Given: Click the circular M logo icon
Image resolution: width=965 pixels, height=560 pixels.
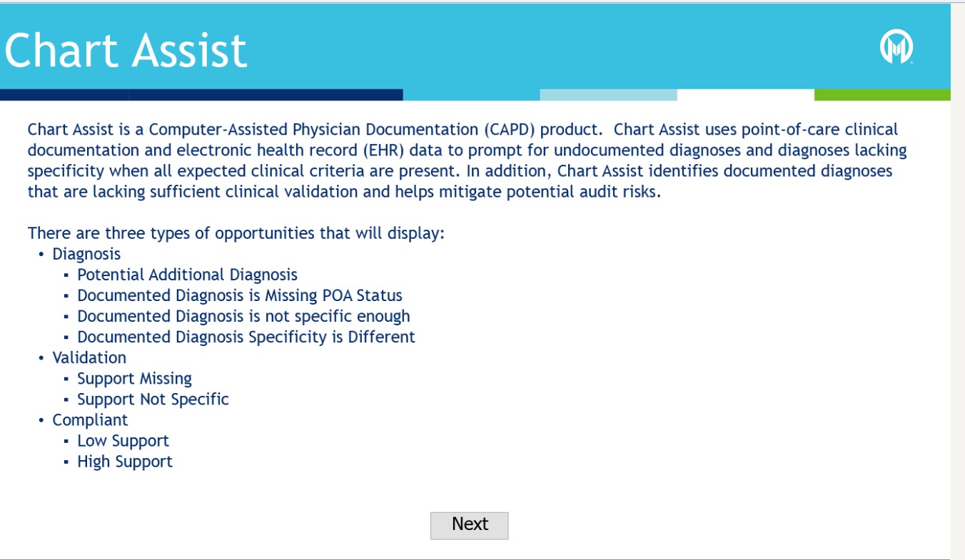Looking at the screenshot, I should point(896,49).
